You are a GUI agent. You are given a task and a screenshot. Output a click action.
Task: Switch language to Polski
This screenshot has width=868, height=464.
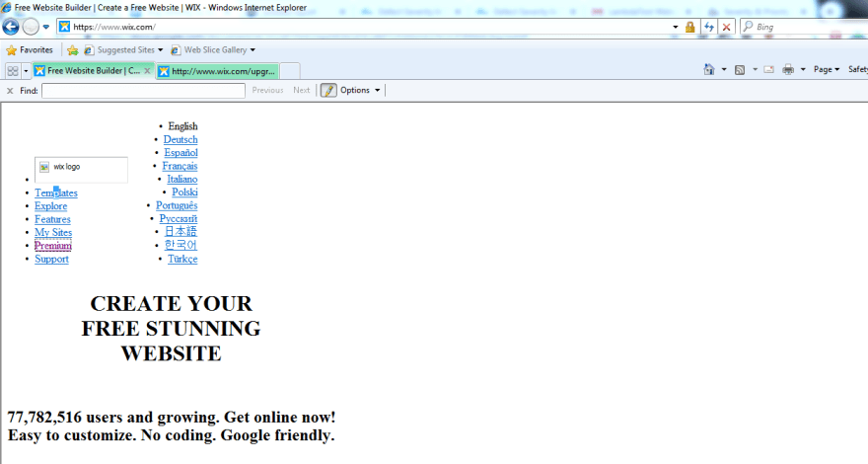[184, 192]
